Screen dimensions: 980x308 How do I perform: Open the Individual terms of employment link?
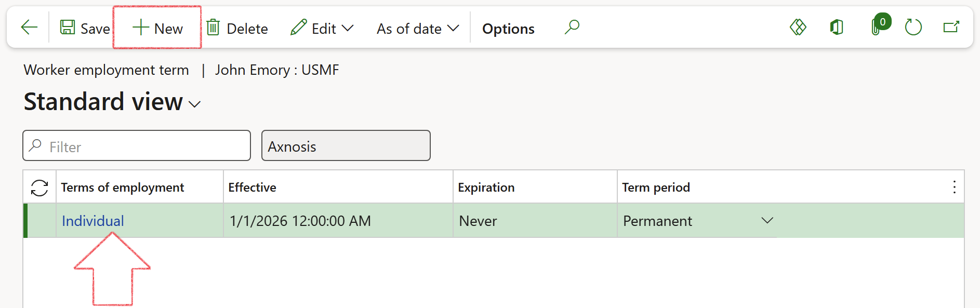click(x=92, y=221)
